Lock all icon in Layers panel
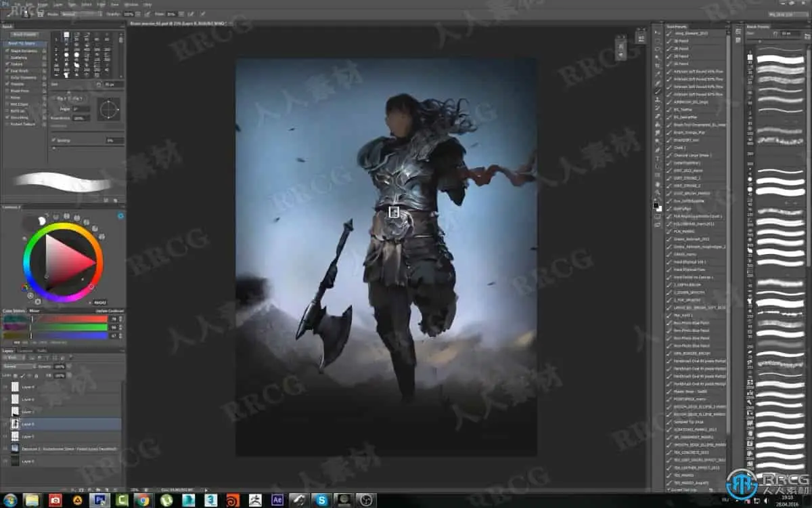 (36, 376)
